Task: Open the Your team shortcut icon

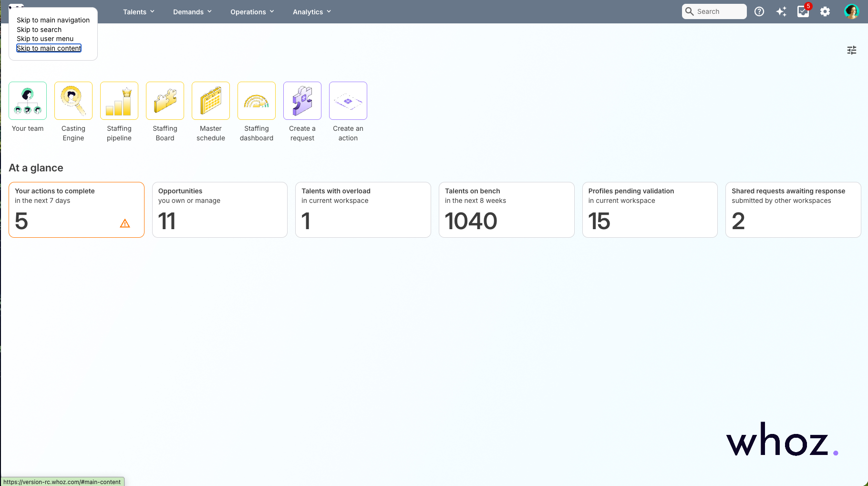Action: click(28, 101)
